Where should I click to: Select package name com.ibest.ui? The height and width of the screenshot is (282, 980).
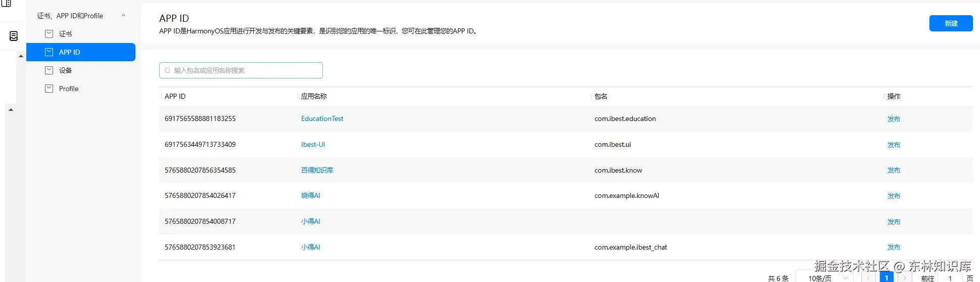613,144
